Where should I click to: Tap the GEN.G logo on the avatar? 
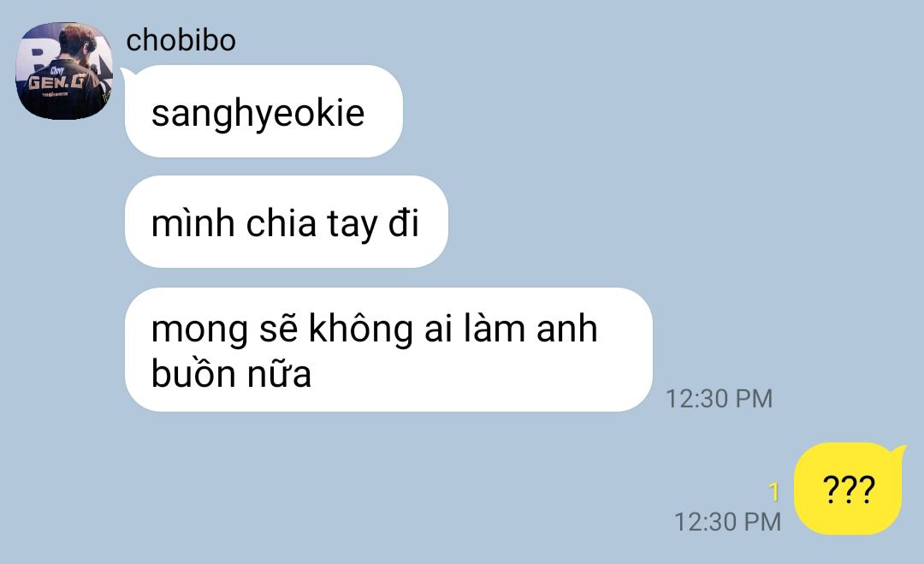[x=56, y=82]
